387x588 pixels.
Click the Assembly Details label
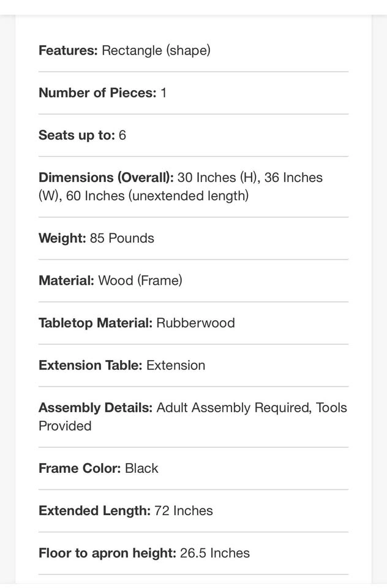96,407
